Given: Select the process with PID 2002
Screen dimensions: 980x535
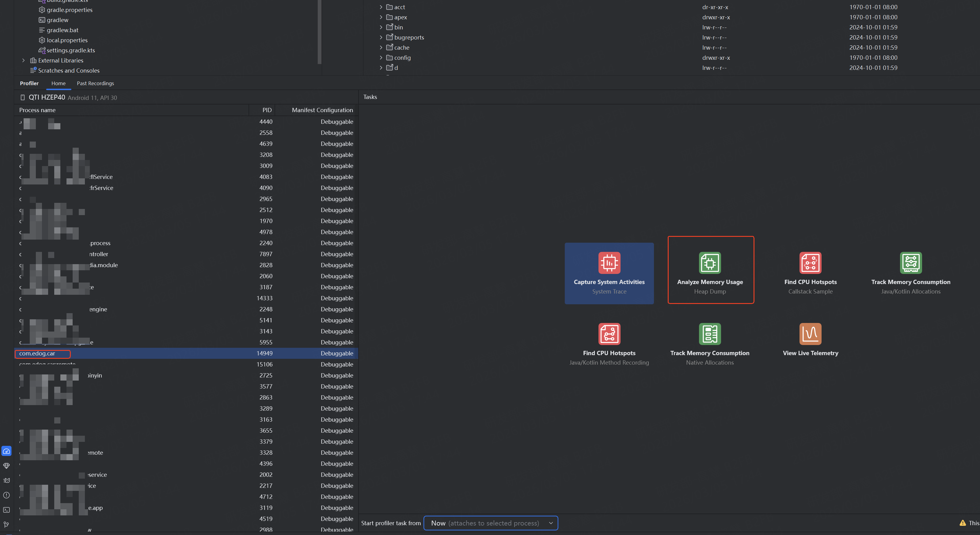Looking at the screenshot, I should [186, 475].
